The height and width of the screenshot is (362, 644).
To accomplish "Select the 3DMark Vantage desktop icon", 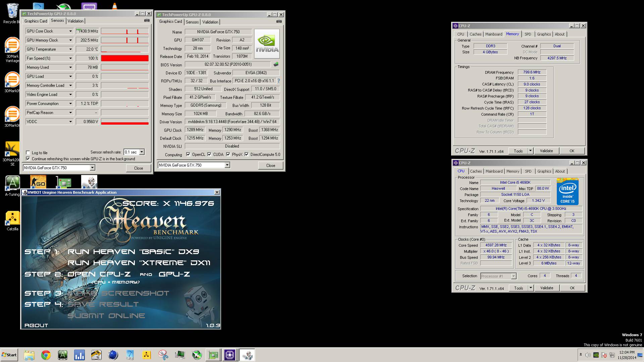I will click(x=12, y=50).
